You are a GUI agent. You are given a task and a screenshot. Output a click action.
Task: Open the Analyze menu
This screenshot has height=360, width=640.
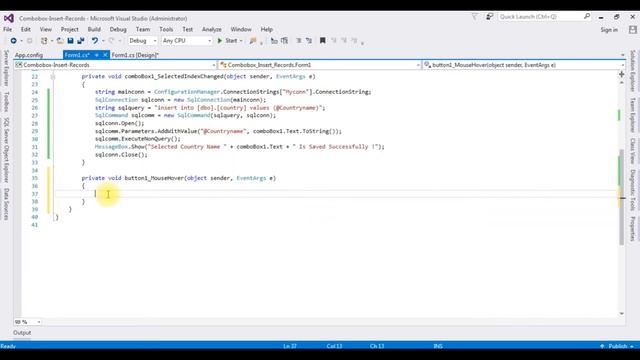(211, 29)
